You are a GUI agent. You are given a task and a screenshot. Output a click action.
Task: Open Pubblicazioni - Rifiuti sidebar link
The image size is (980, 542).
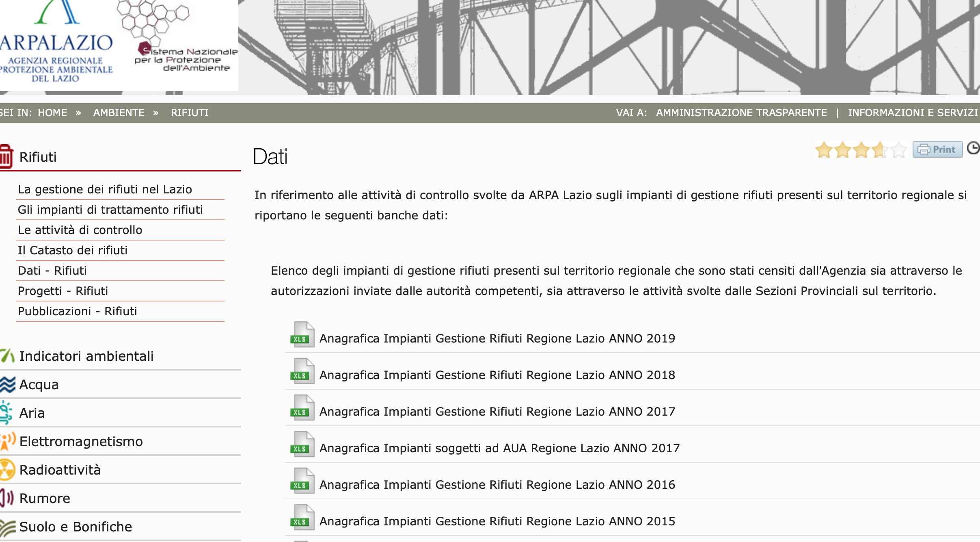pos(78,311)
